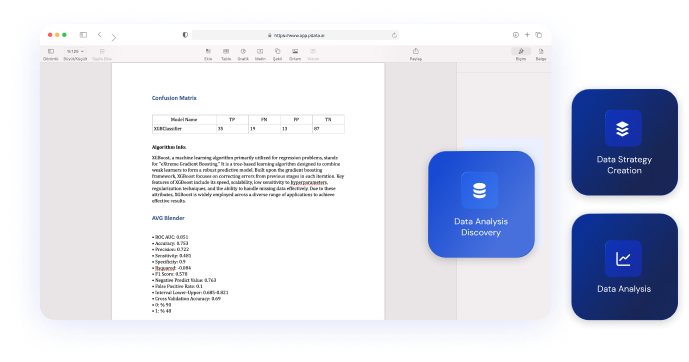Viewport: 689px width, 362px height.
Task: Click the underlined word hyperparameters
Action: point(309,182)
